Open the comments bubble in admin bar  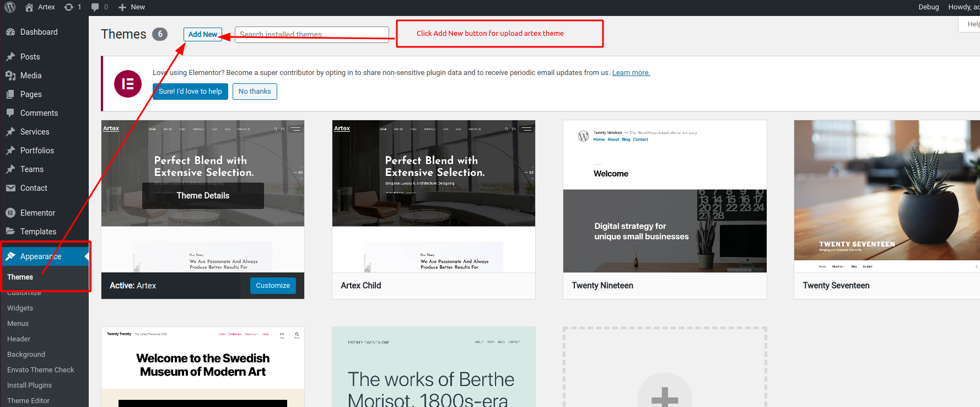pyautogui.click(x=95, y=7)
